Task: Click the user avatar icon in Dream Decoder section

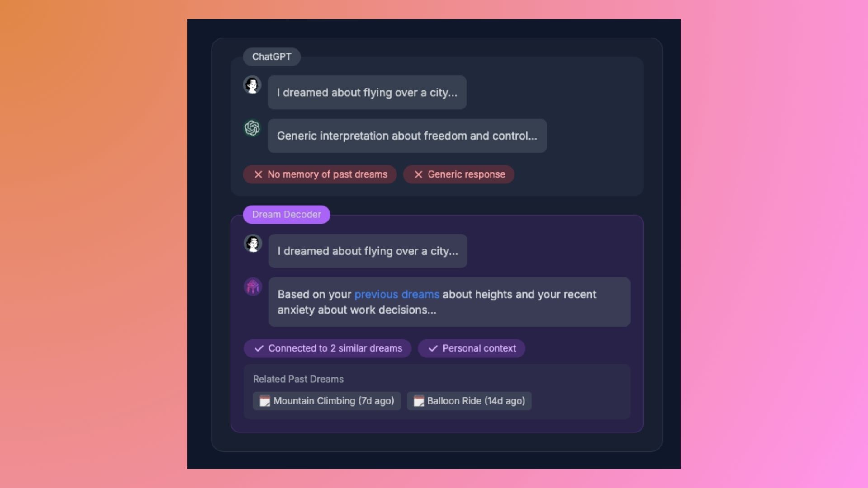Action: (252, 244)
